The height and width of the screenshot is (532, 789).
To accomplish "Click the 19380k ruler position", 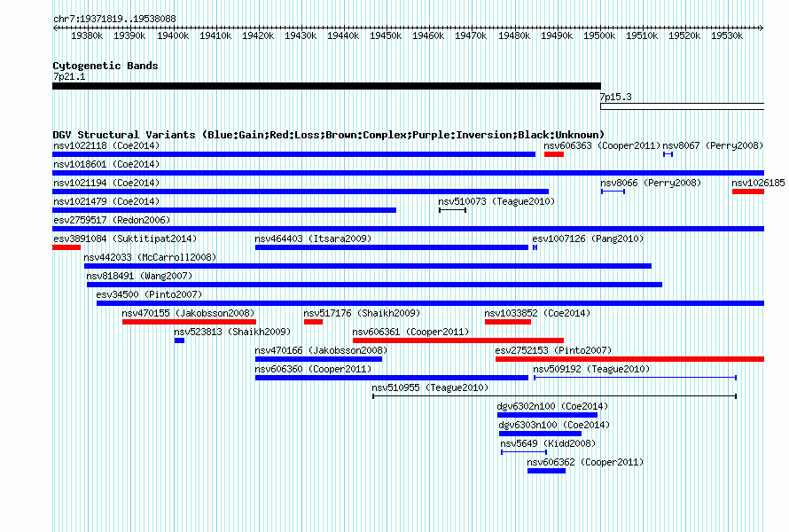I will [x=87, y=35].
